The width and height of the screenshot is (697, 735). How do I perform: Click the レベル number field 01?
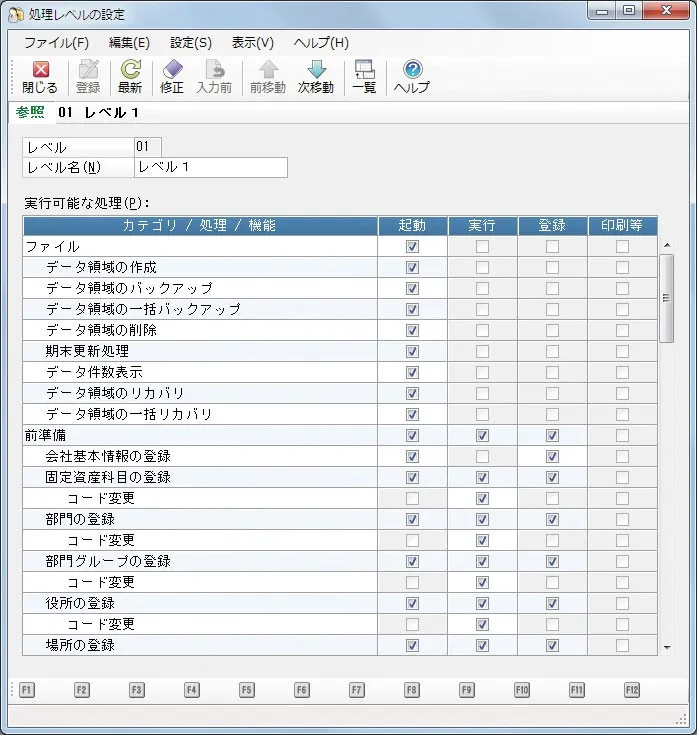(148, 147)
